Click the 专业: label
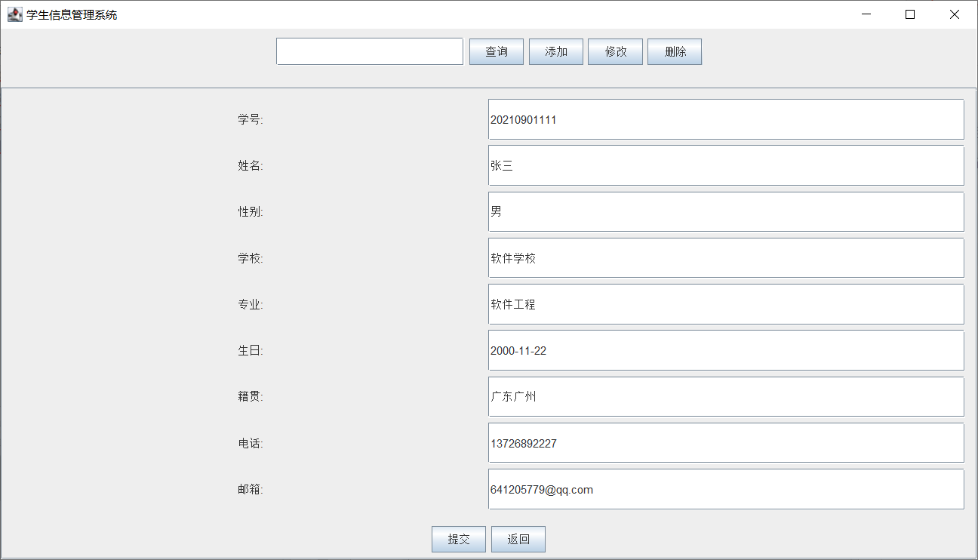 point(251,304)
